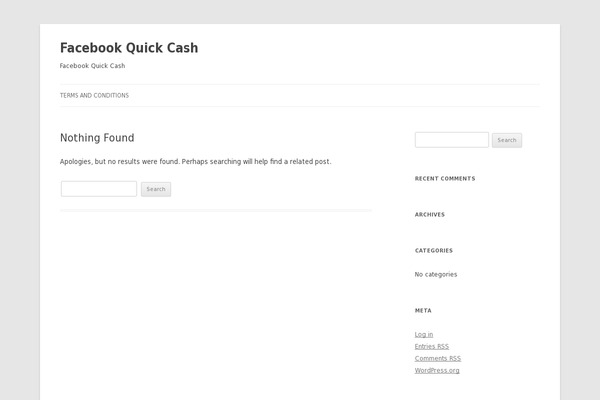Open the Entries RSS link
Screen dimensions: 600x400
coord(432,346)
